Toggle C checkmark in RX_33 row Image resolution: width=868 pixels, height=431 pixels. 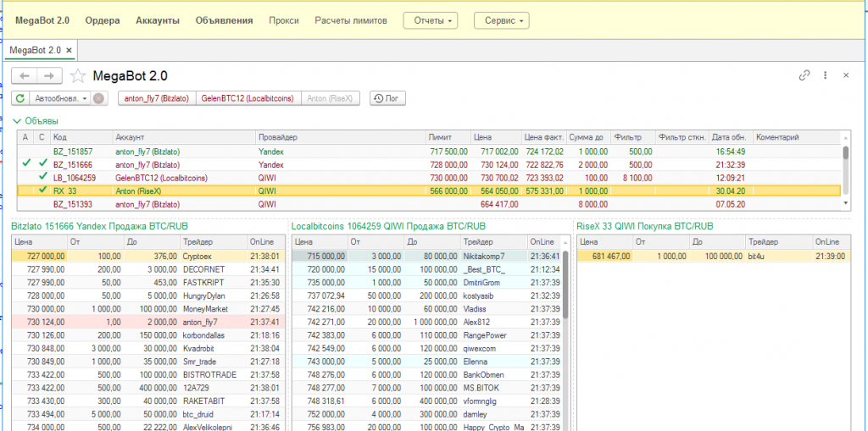[42, 191]
